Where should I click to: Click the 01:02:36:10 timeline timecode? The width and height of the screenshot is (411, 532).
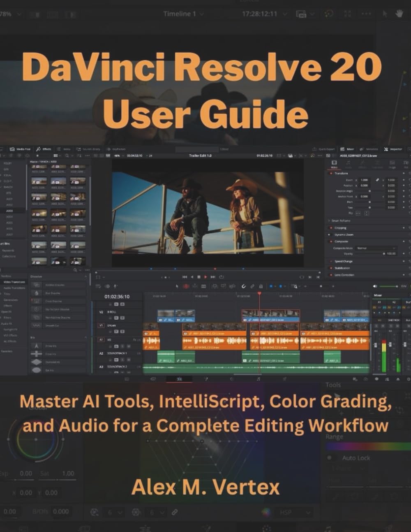(117, 296)
